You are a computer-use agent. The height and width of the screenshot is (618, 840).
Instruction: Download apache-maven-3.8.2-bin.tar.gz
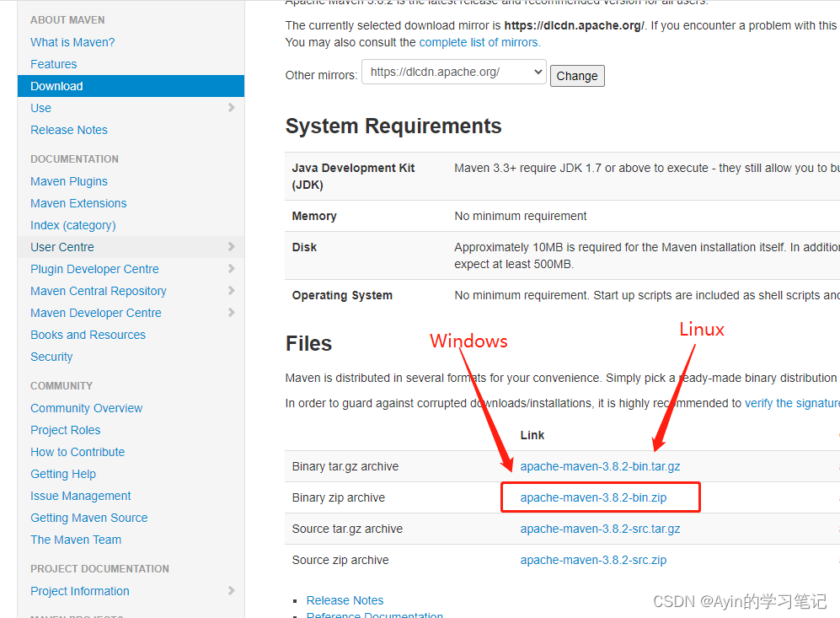coord(600,467)
